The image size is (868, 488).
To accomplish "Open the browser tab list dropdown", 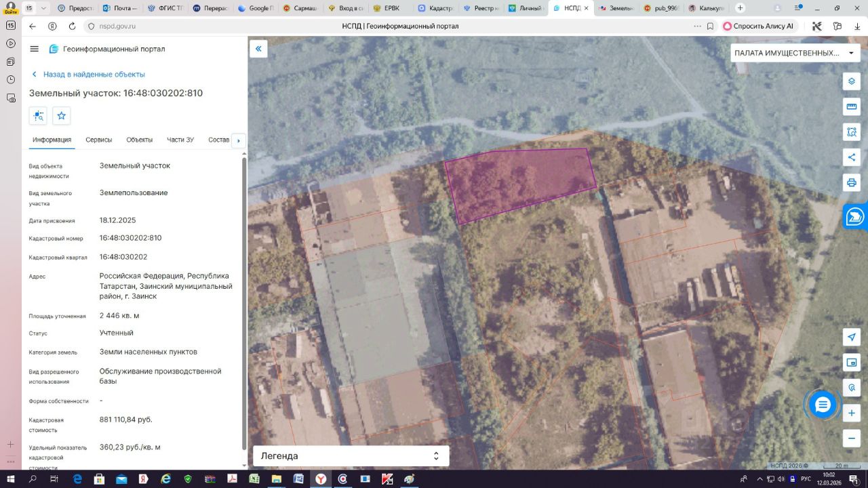I will [44, 8].
